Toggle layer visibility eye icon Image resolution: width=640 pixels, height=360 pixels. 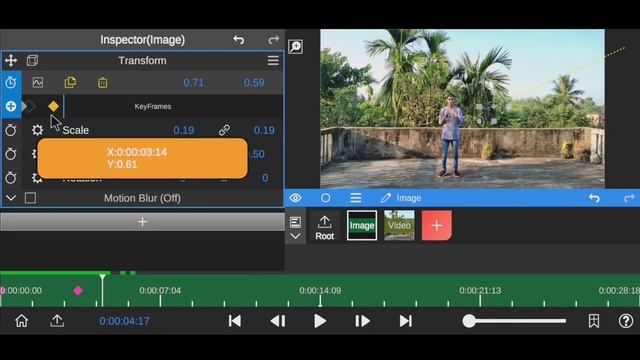click(296, 198)
